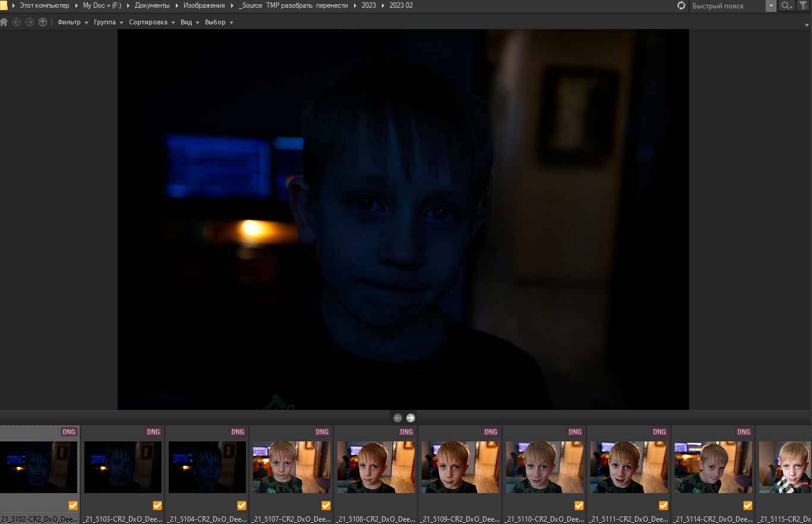812x524 pixels.
Task: Navigate forward with the right arrow icon
Action: click(x=30, y=22)
